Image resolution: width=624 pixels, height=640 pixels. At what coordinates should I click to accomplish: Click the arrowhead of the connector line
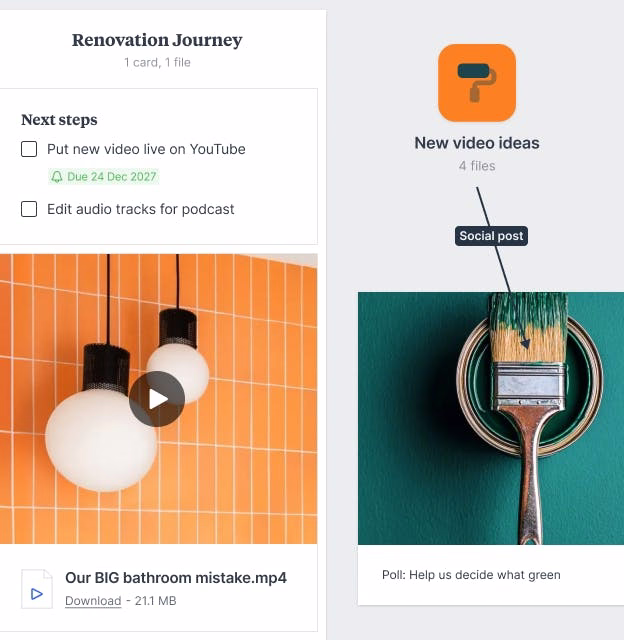point(524,343)
